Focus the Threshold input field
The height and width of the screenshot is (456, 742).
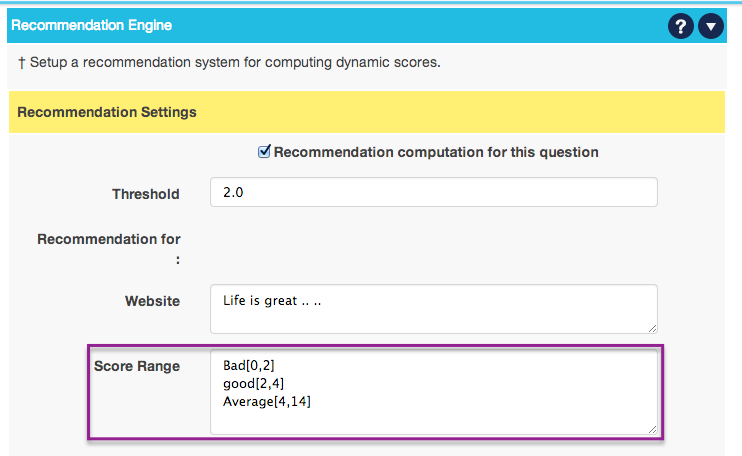(x=433, y=192)
